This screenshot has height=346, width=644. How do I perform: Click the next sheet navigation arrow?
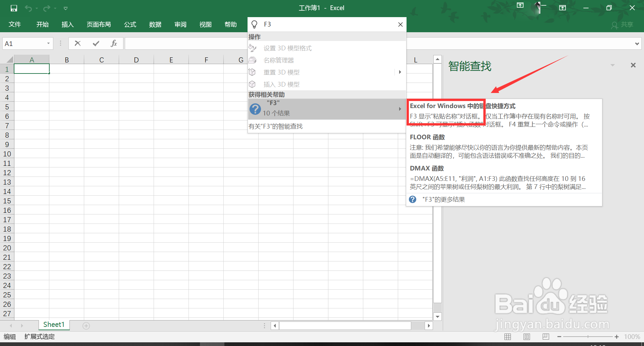(x=22, y=326)
